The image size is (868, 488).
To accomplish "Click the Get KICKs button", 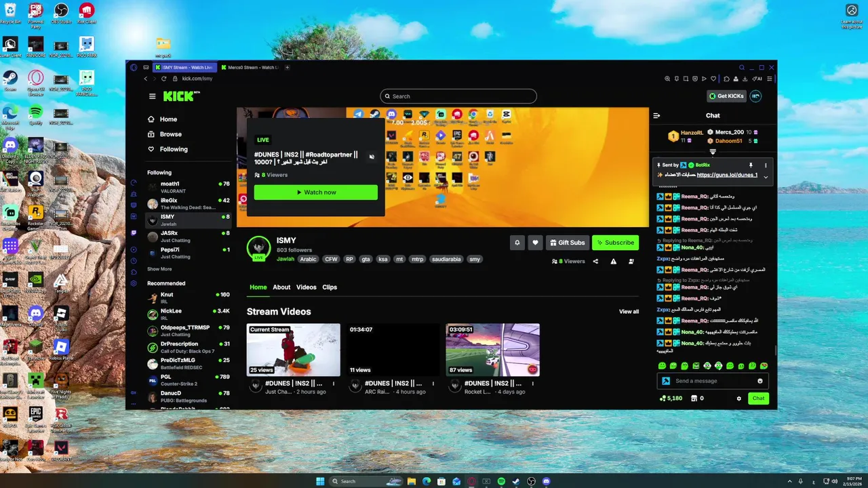I will 726,96.
